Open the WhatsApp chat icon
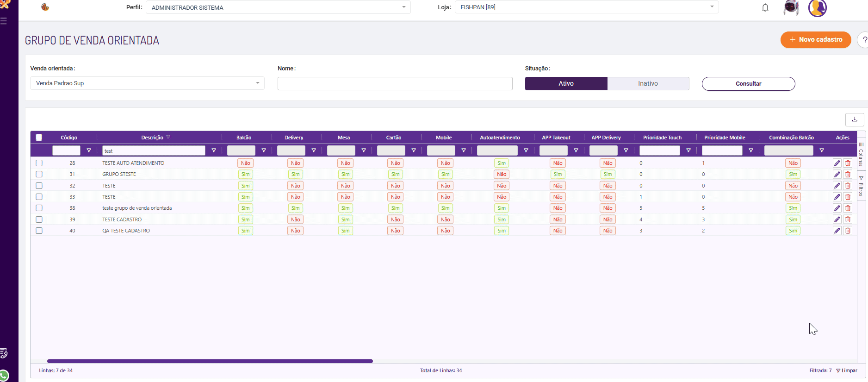Image resolution: width=868 pixels, height=382 pixels. (x=4, y=375)
